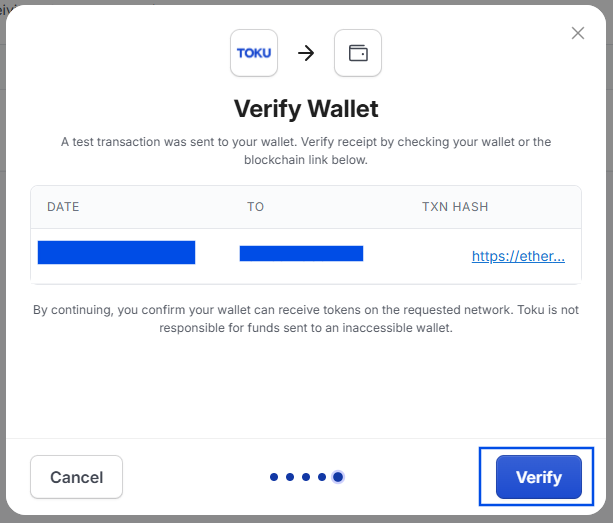Click the Toku disclaimer paragraph
The width and height of the screenshot is (613, 523).
[306, 319]
